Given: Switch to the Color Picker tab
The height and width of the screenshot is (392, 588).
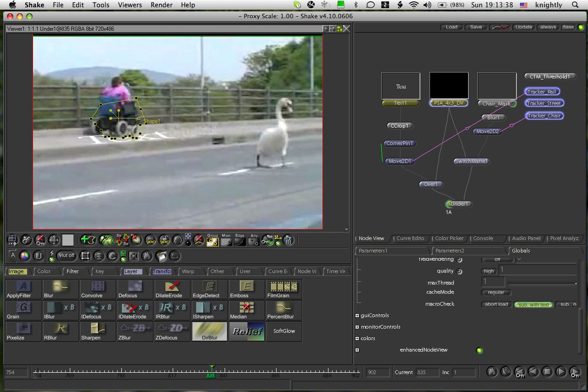Looking at the screenshot, I should click(449, 238).
